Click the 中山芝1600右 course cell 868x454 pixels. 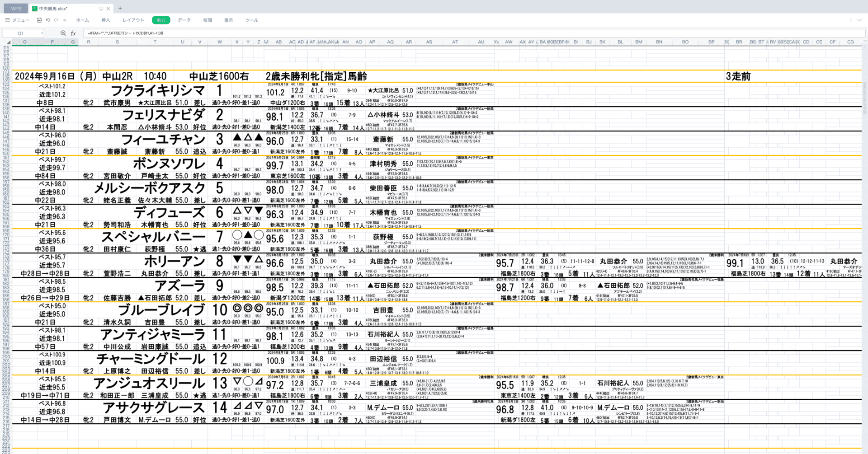[x=219, y=76]
